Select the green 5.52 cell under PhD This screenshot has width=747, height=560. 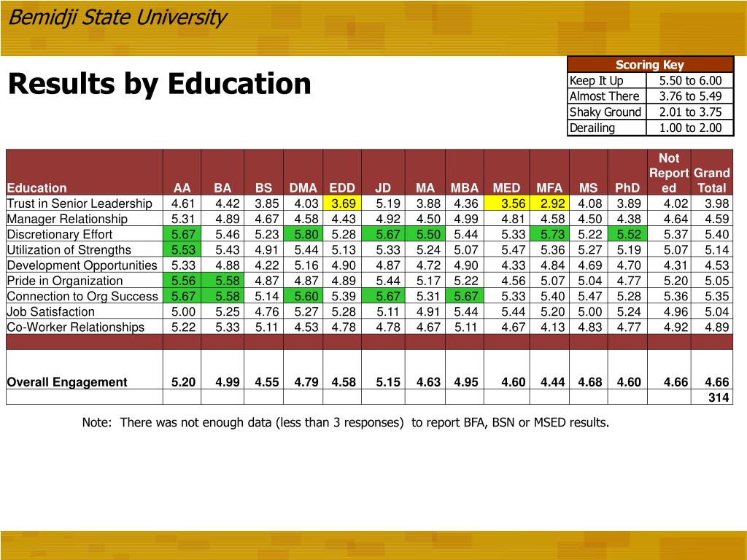628,234
